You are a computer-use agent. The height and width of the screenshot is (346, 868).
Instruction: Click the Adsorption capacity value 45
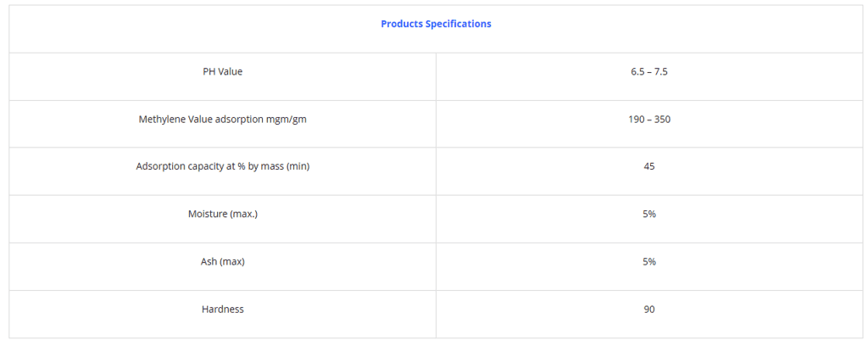(649, 167)
